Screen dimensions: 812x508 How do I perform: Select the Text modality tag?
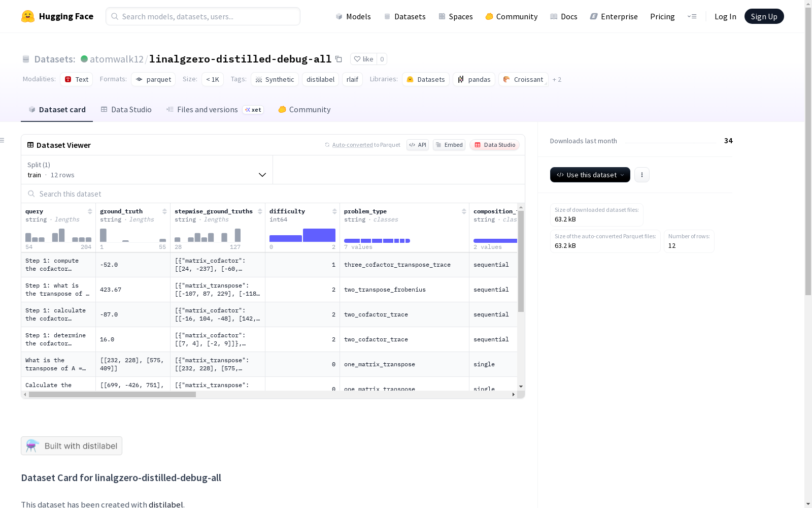click(77, 79)
